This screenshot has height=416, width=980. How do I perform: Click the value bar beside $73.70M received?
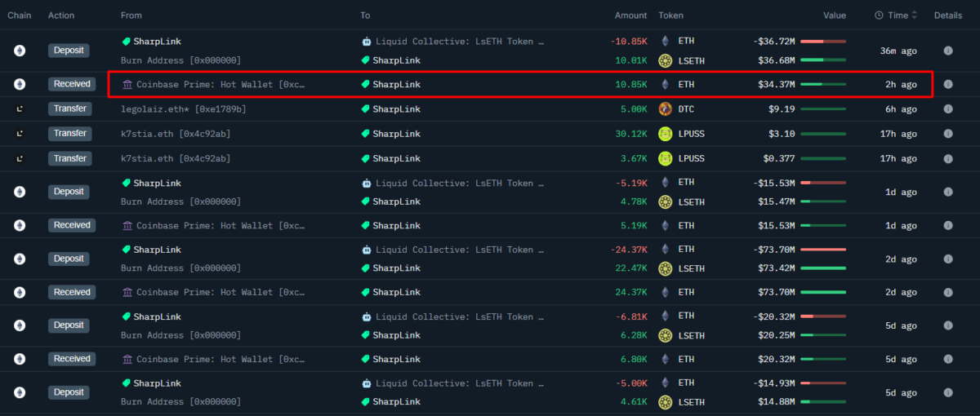pyautogui.click(x=823, y=292)
